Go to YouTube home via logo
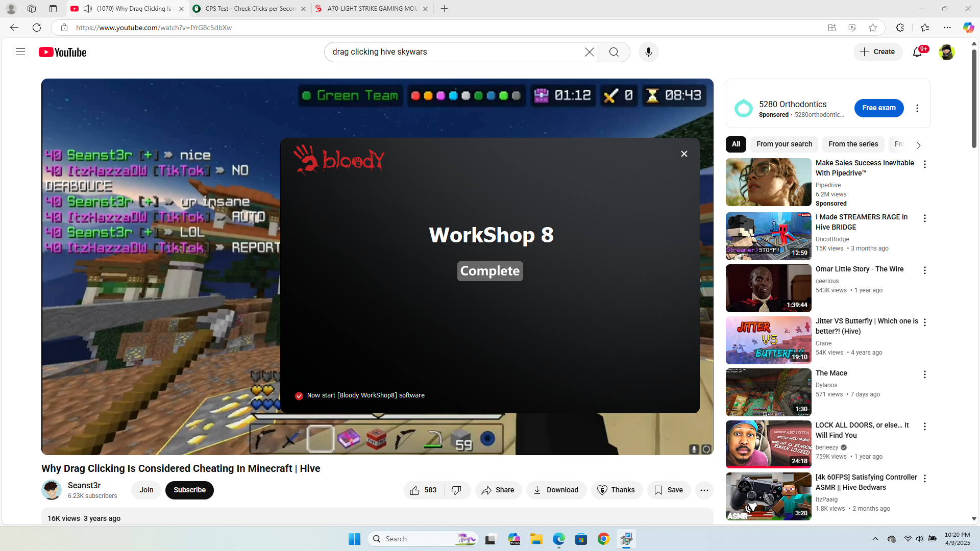Image resolution: width=980 pixels, height=551 pixels. [x=63, y=52]
